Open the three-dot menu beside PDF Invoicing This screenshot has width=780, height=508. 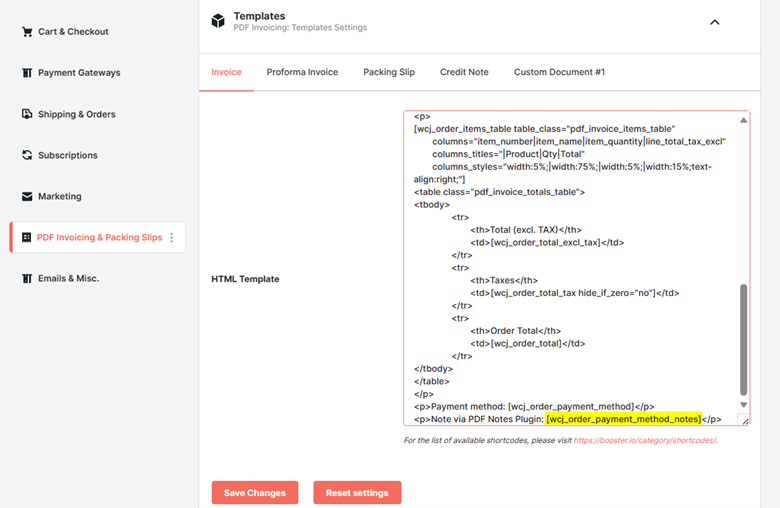click(172, 237)
